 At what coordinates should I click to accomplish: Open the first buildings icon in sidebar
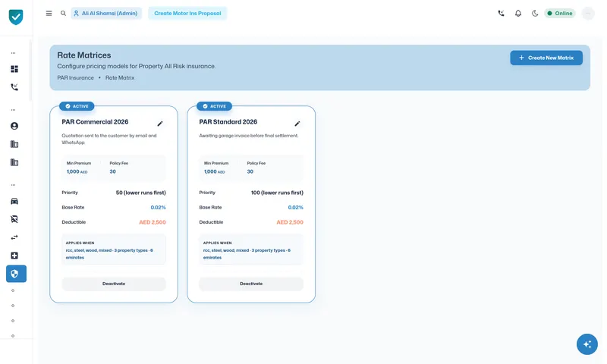pos(14,144)
